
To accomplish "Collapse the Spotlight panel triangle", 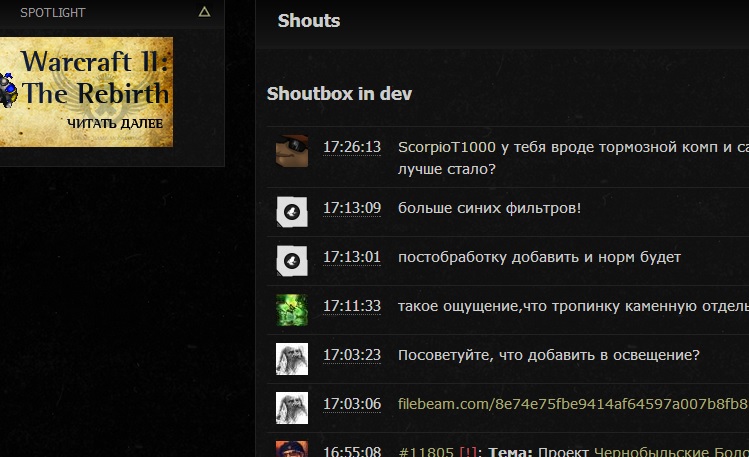I will click(204, 12).
